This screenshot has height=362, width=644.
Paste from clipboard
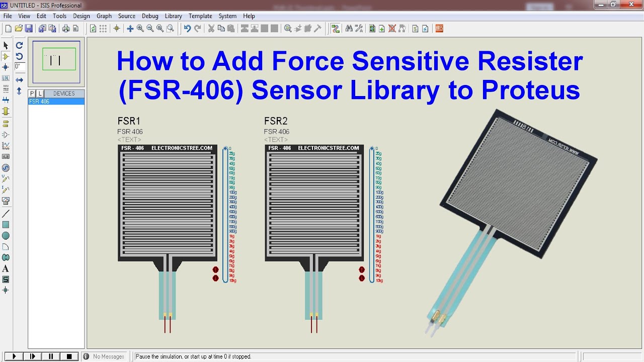click(x=231, y=29)
